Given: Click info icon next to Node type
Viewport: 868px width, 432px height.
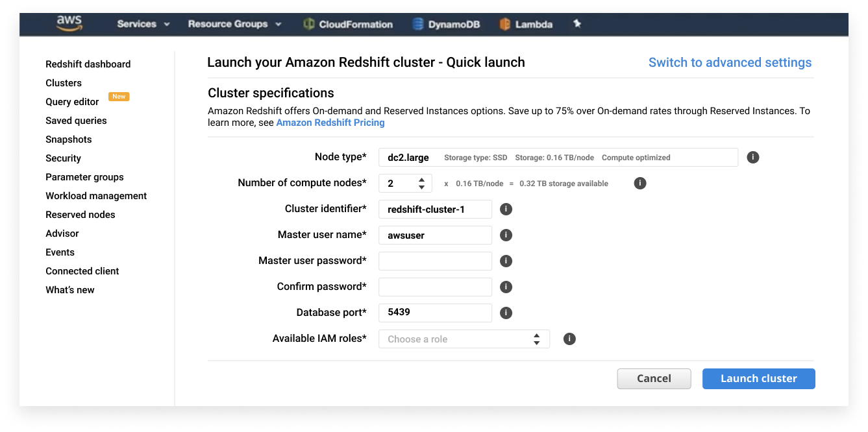Looking at the screenshot, I should 752,158.
